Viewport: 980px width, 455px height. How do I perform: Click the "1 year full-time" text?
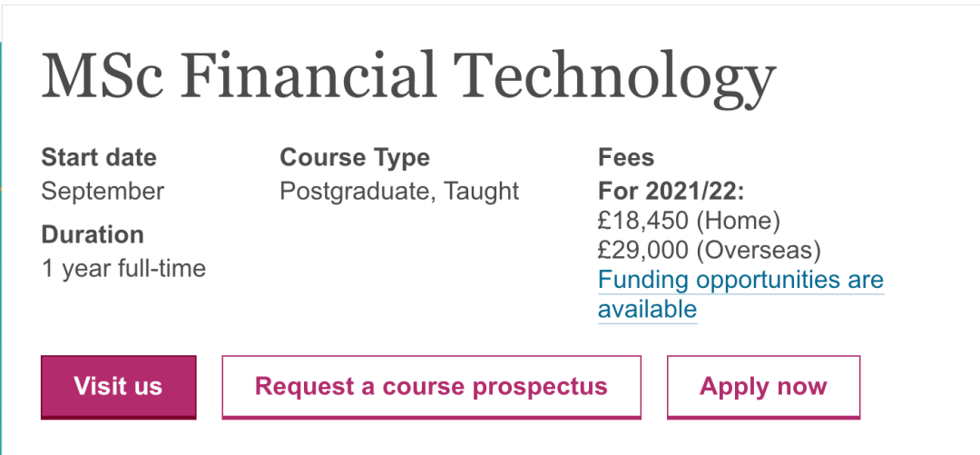123,269
